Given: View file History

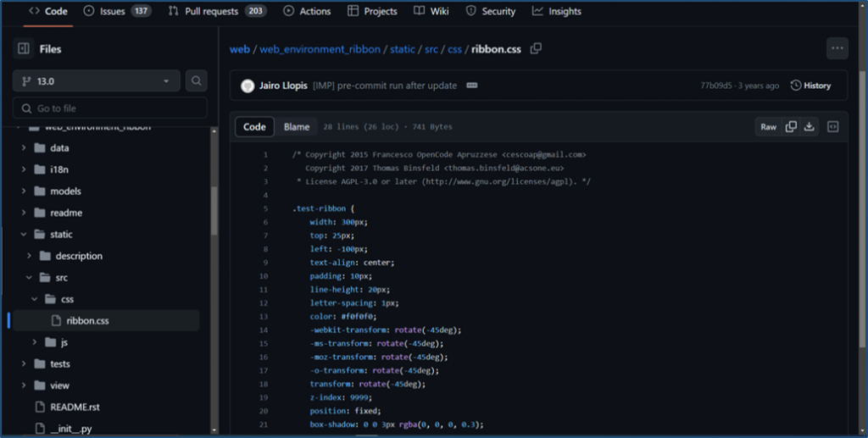Looking at the screenshot, I should 811,86.
